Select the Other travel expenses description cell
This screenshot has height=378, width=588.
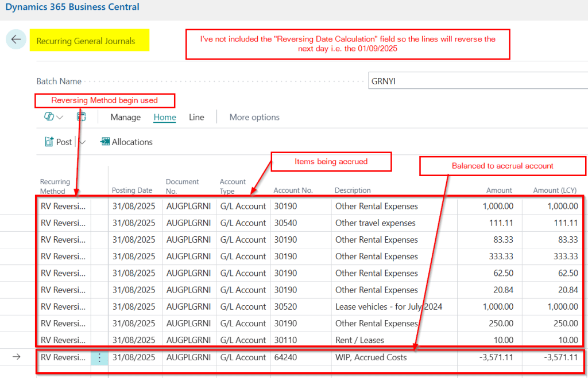376,223
